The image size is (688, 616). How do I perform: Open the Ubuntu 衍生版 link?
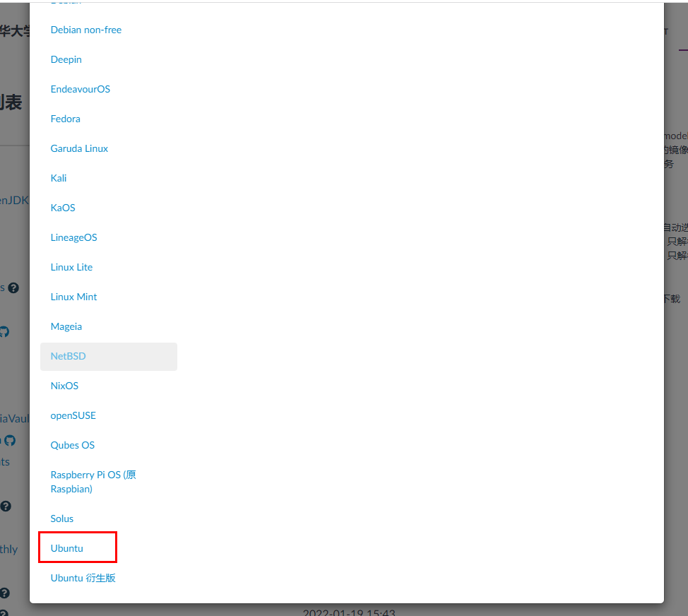83,579
